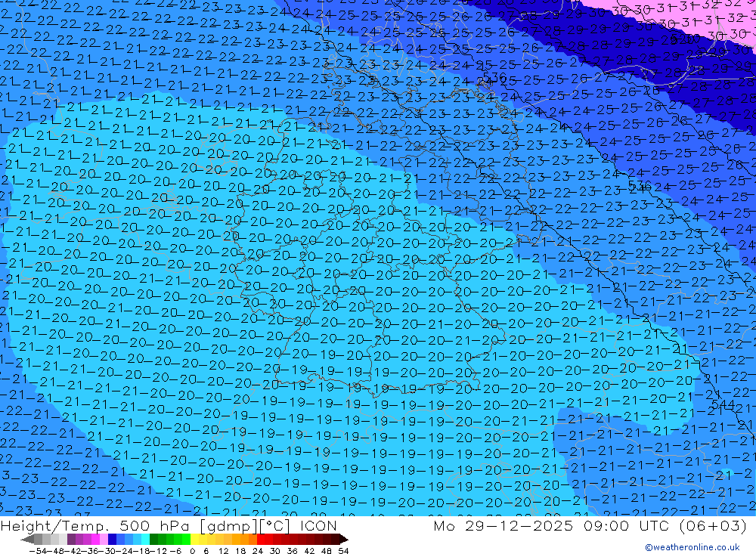Click the dark maroon right arrow of color scale
This screenshot has height=554, width=756.
coord(344,539)
